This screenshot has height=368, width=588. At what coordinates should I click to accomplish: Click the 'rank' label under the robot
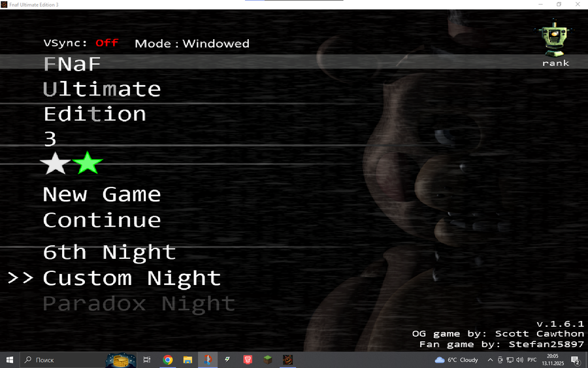555,63
